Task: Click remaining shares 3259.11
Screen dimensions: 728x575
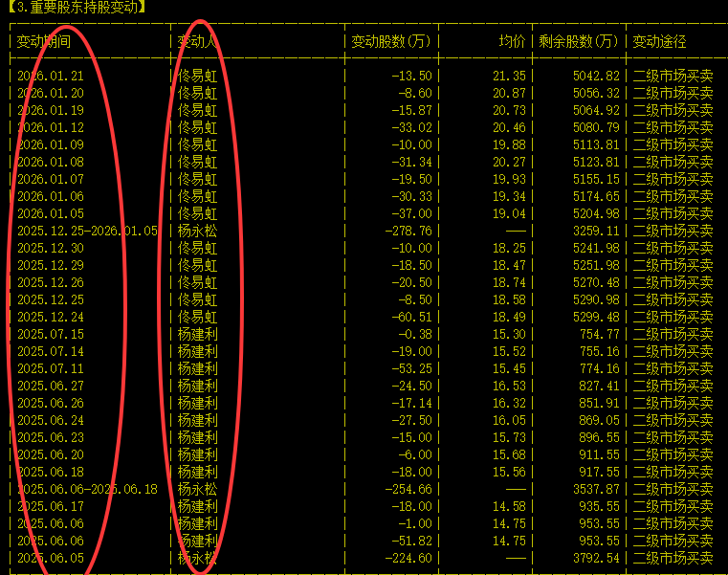Action: click(x=596, y=231)
